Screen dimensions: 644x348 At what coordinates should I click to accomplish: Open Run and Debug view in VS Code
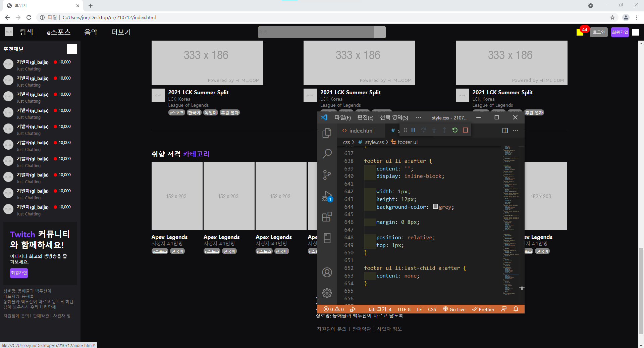click(327, 196)
